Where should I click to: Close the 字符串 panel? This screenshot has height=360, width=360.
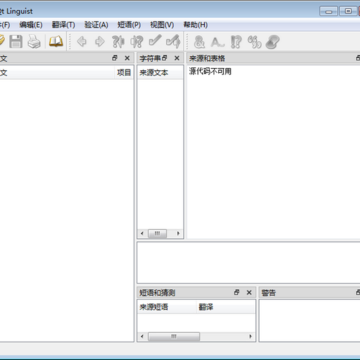pyautogui.click(x=177, y=58)
